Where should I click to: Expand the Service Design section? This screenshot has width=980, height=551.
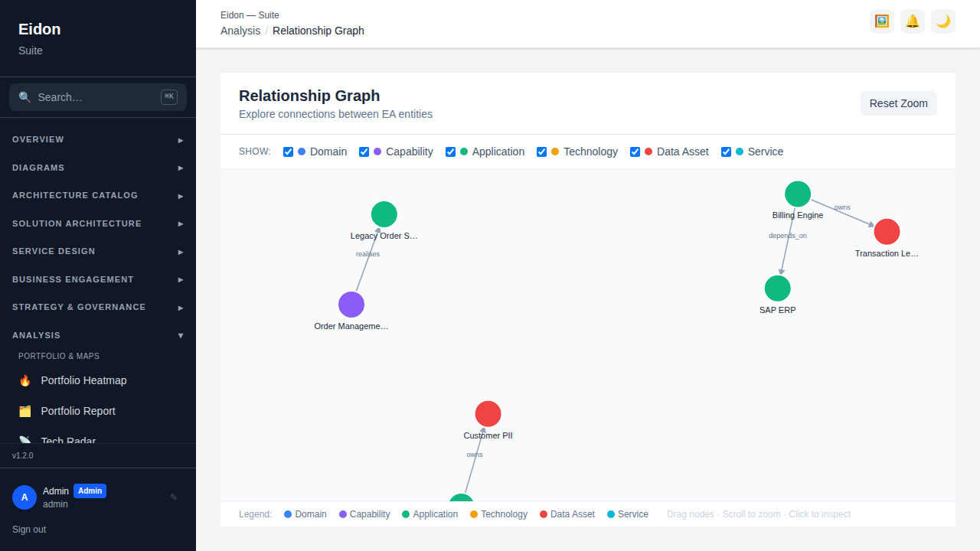[98, 252]
